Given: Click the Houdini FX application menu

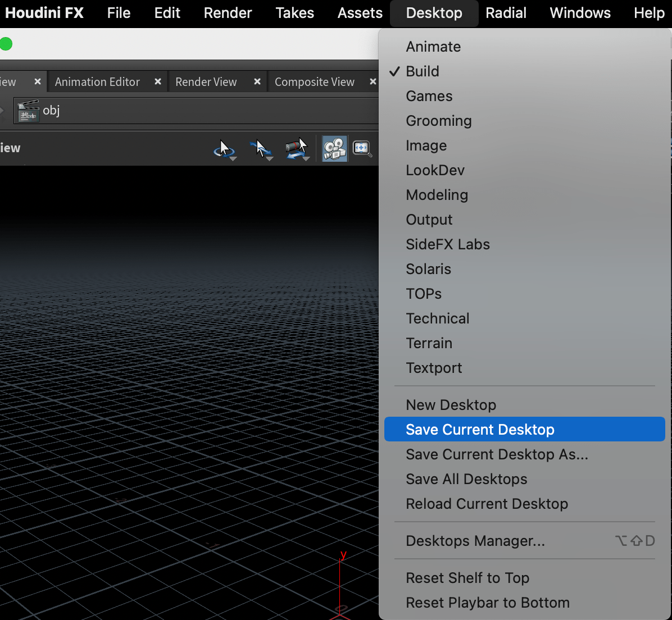Looking at the screenshot, I should [x=44, y=13].
